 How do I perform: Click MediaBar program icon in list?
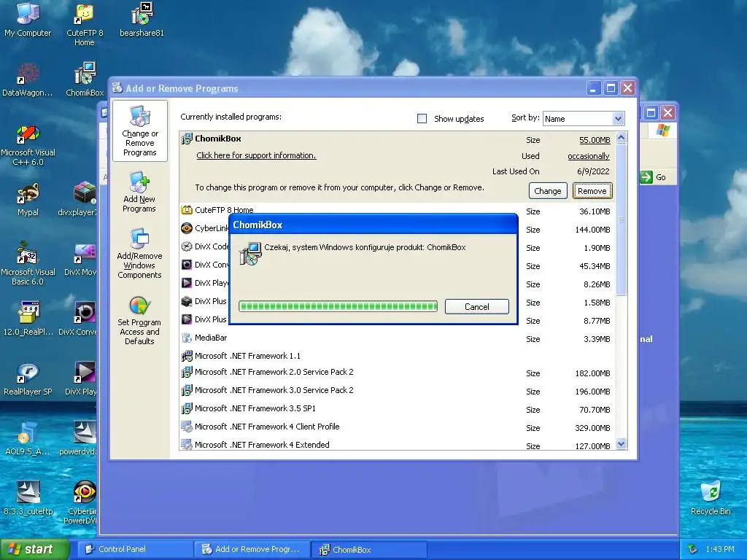pyautogui.click(x=187, y=338)
